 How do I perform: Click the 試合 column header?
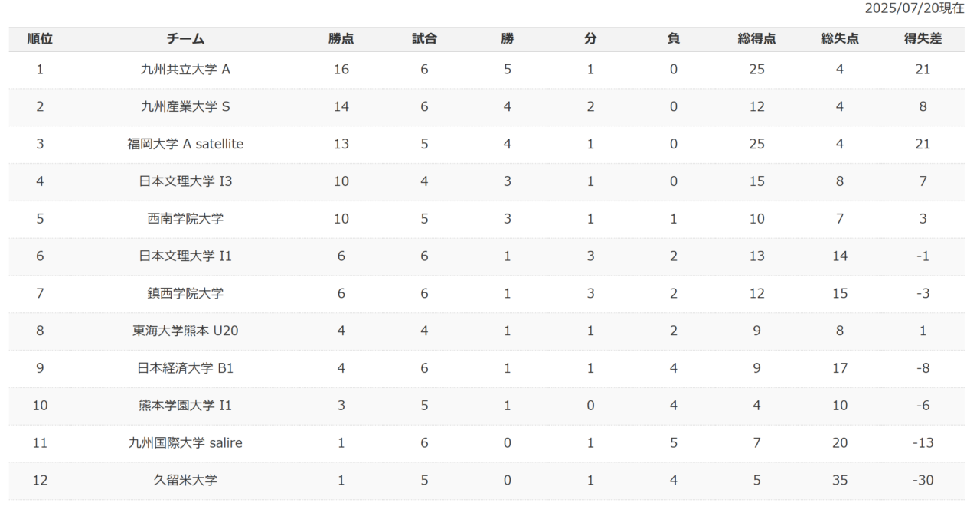click(x=424, y=39)
